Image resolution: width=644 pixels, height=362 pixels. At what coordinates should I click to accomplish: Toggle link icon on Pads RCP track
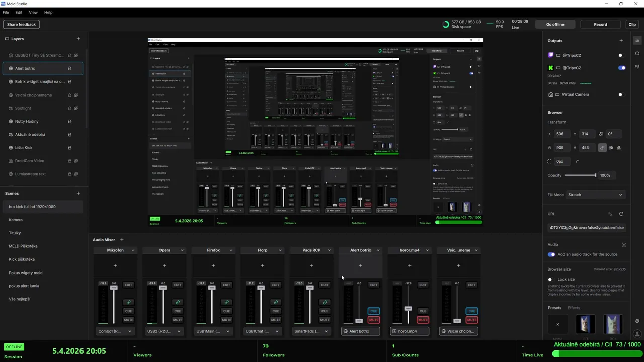(325, 302)
